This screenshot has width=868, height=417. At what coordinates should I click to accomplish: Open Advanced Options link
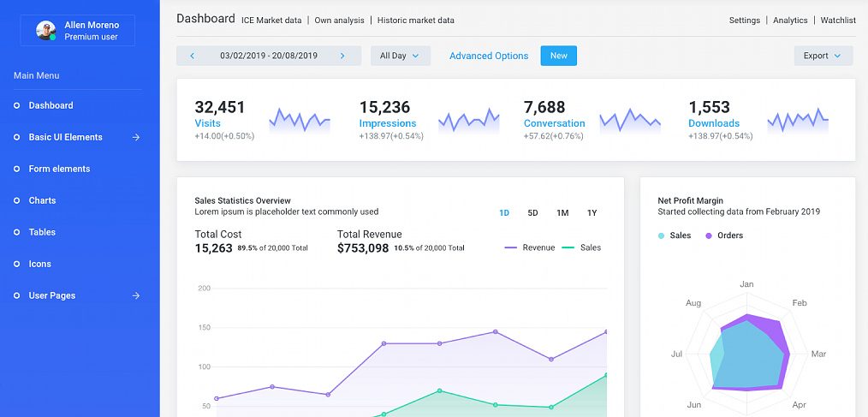click(489, 56)
